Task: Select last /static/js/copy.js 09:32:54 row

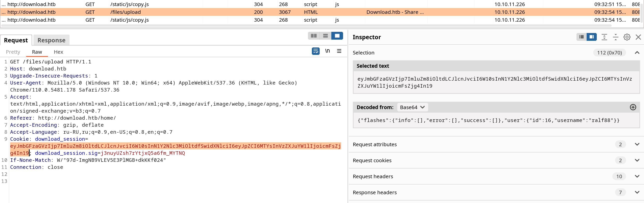Action: coord(320,20)
